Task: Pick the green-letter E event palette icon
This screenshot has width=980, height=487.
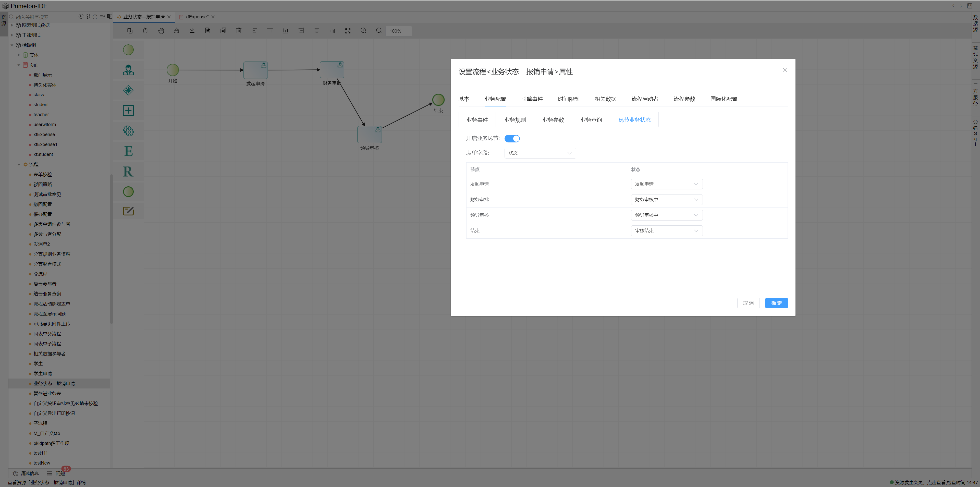Action: click(x=128, y=151)
